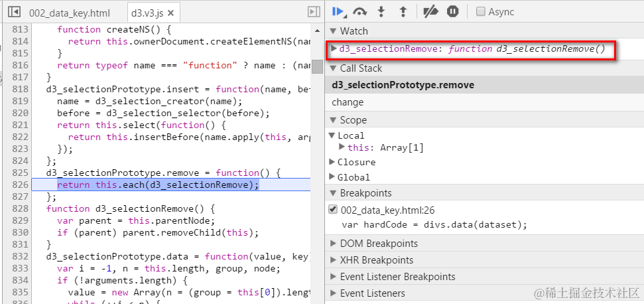Collapse the Call Stack section
Screen dimensions: 644x304
pyautogui.click(x=333, y=68)
